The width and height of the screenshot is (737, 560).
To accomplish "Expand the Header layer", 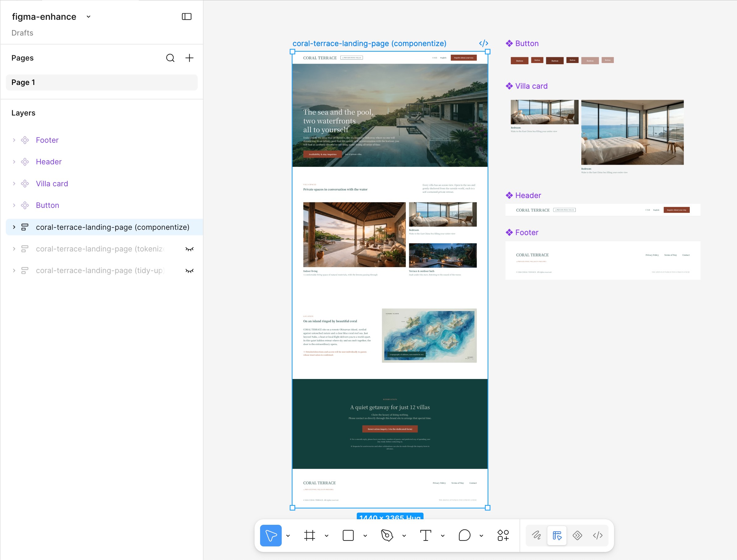I will [14, 162].
